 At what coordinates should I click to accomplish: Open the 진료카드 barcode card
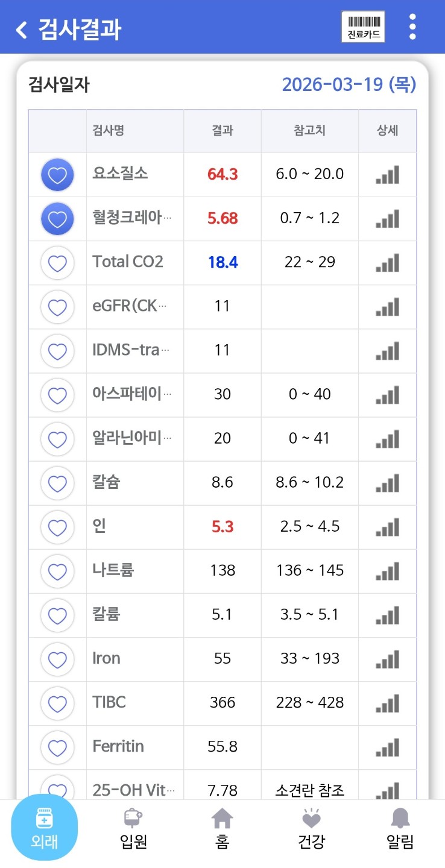pos(363,27)
